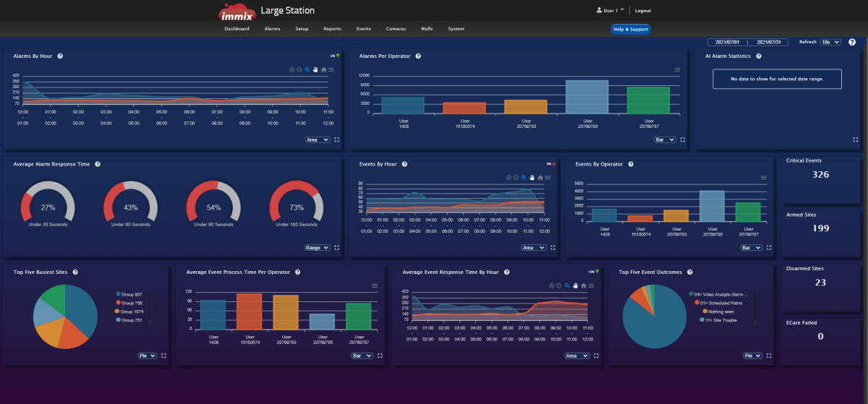The width and height of the screenshot is (868, 404).
Task: Click the start date field 2021/07/01
Action: click(726, 43)
